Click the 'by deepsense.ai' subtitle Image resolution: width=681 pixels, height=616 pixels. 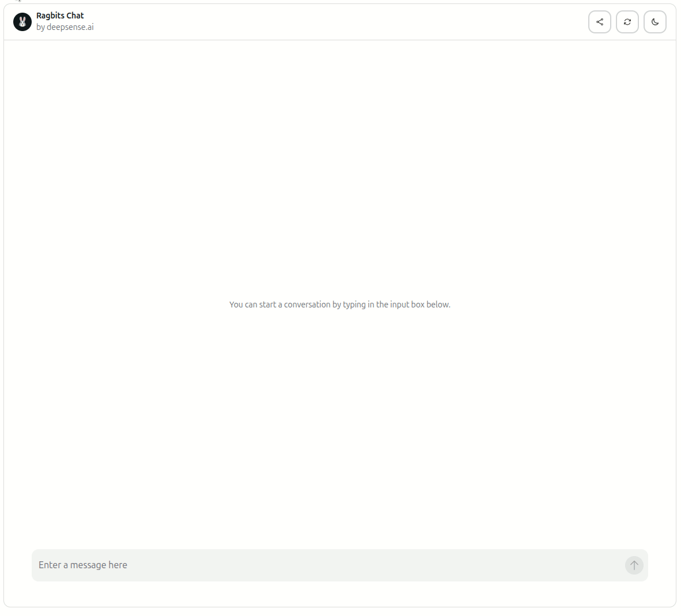65,27
